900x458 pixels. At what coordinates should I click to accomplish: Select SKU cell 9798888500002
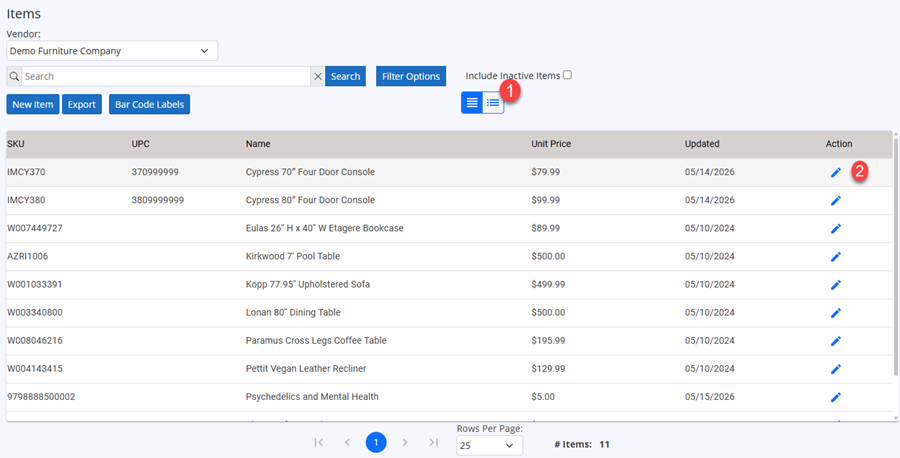[41, 397]
